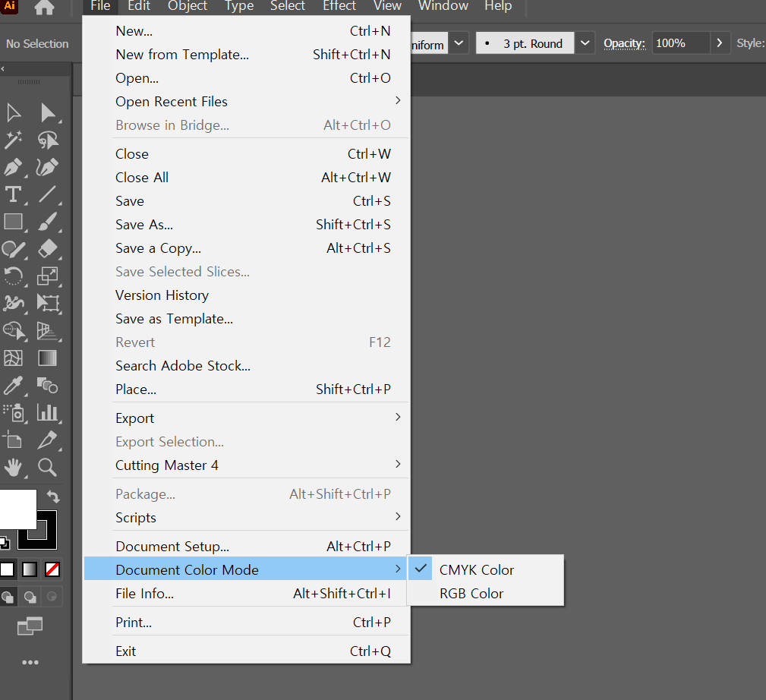Click the Fill color swatch
The width and height of the screenshot is (766, 700).
17,509
